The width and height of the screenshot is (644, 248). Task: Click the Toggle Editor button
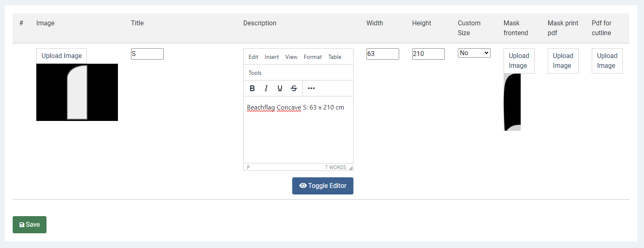point(323,186)
